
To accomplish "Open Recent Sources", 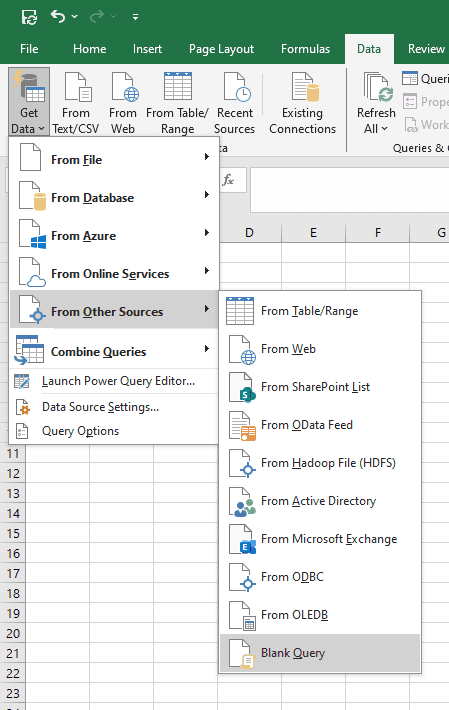I will [x=234, y=103].
